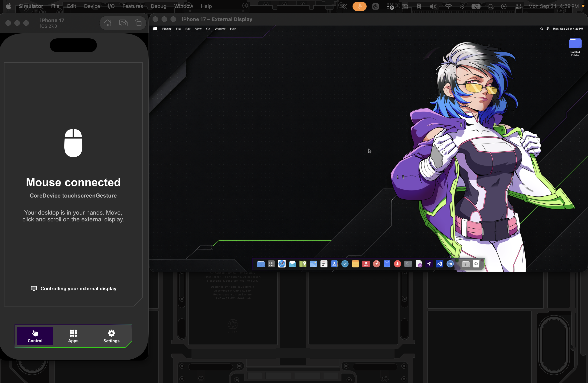The height and width of the screenshot is (383, 588).
Task: Open the control center icon in external display menu bar
Action: coord(548,29)
